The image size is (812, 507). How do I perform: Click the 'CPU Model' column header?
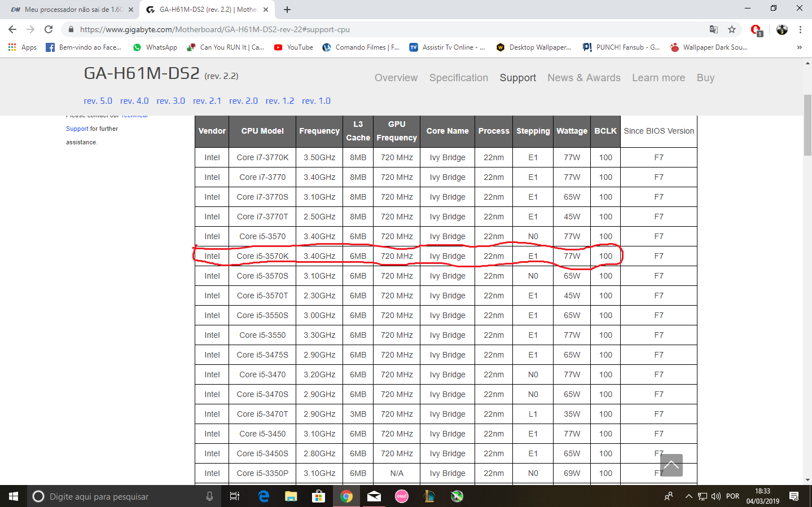pyautogui.click(x=262, y=131)
